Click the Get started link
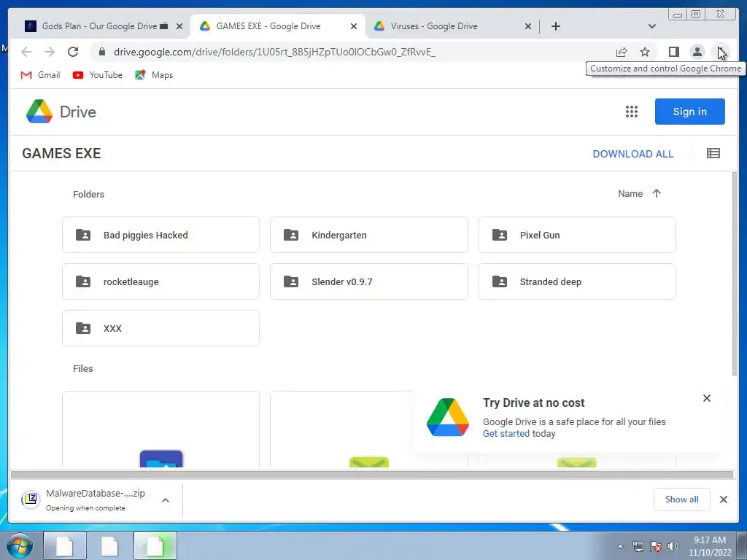Viewport: 747px width, 560px height. tap(506, 433)
